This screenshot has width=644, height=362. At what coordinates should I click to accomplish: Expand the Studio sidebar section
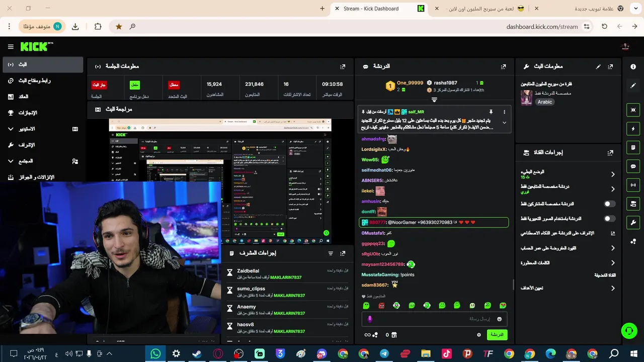[43, 129]
